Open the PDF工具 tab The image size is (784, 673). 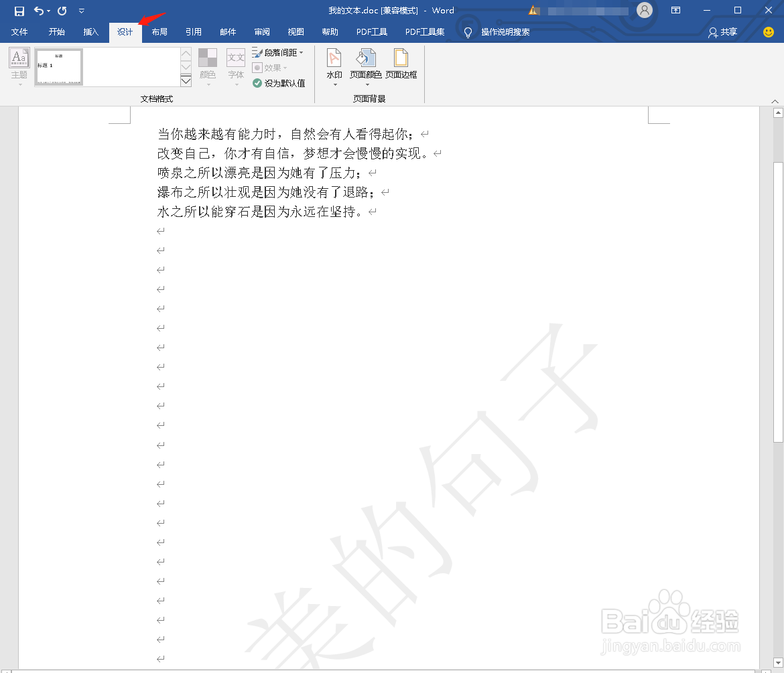[371, 31]
